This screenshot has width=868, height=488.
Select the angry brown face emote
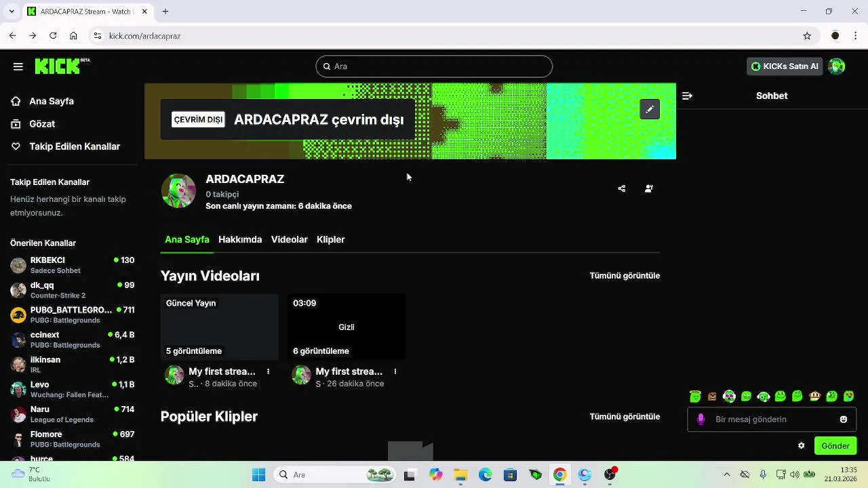712,396
